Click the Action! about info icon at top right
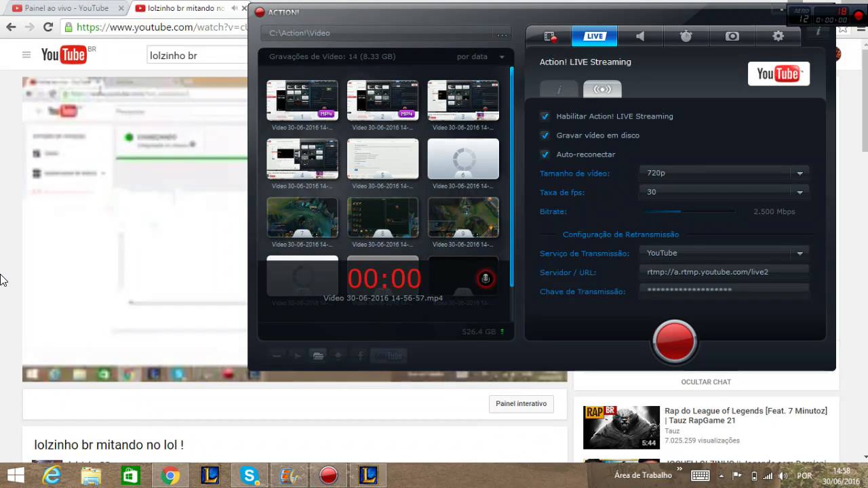This screenshot has width=868, height=488. click(x=818, y=32)
